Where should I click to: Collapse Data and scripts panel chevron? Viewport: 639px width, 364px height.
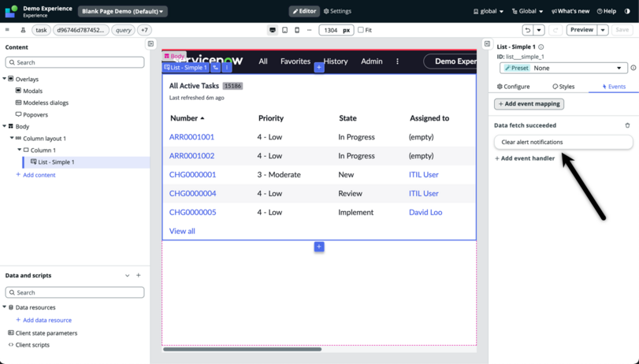coord(127,276)
